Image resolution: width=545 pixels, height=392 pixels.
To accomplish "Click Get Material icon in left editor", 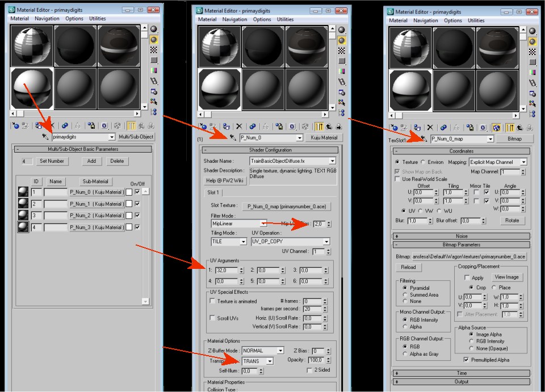I will click(x=15, y=125).
